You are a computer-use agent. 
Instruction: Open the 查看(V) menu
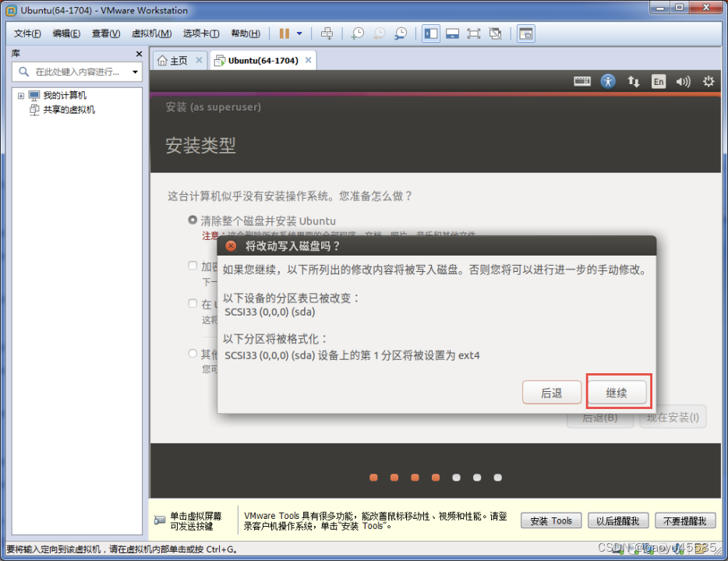coord(106,34)
